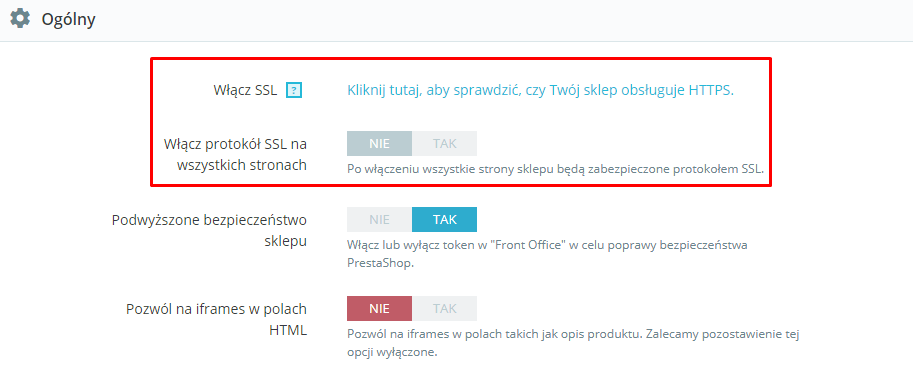Switch Podwyższone bezpieczeństwo sklepu to NIE
The height and width of the screenshot is (374, 913).
tap(379, 220)
